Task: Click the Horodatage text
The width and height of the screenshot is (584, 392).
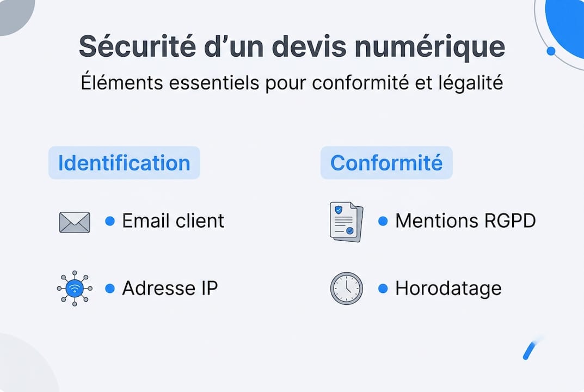Action: 448,289
